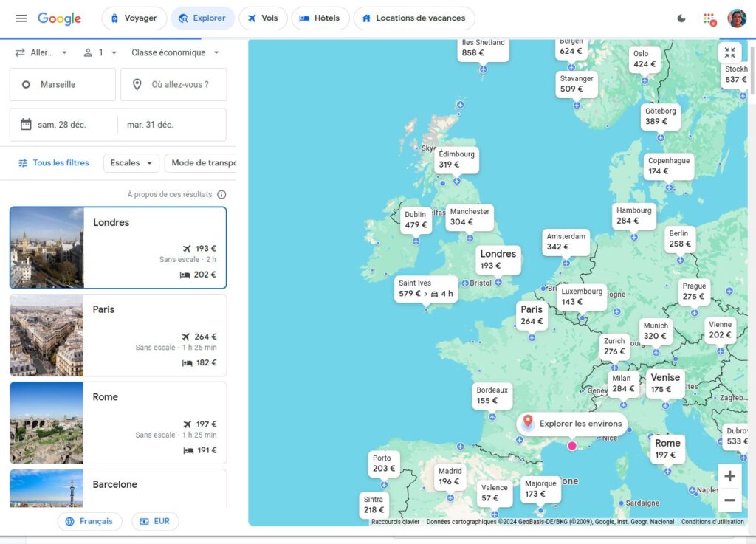This screenshot has width=756, height=544.
Task: Click Conditions d'utilisation link
Action: (x=712, y=521)
